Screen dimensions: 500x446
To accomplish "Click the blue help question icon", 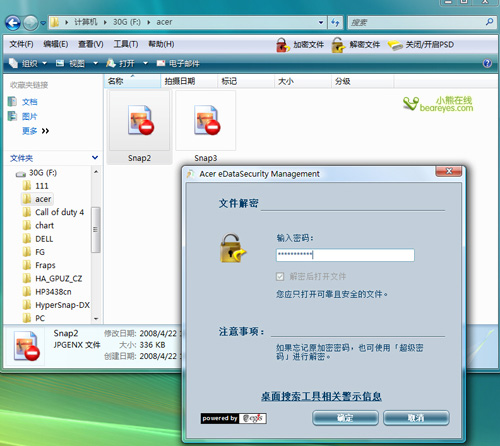I will pyautogui.click(x=487, y=63).
